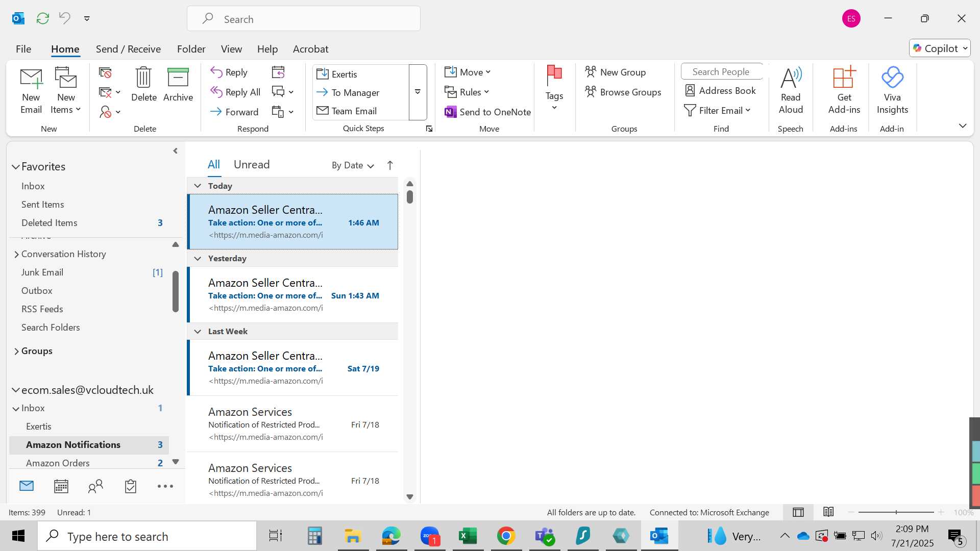This screenshot has height=551, width=980.
Task: Click Browse Groups
Action: (x=623, y=92)
